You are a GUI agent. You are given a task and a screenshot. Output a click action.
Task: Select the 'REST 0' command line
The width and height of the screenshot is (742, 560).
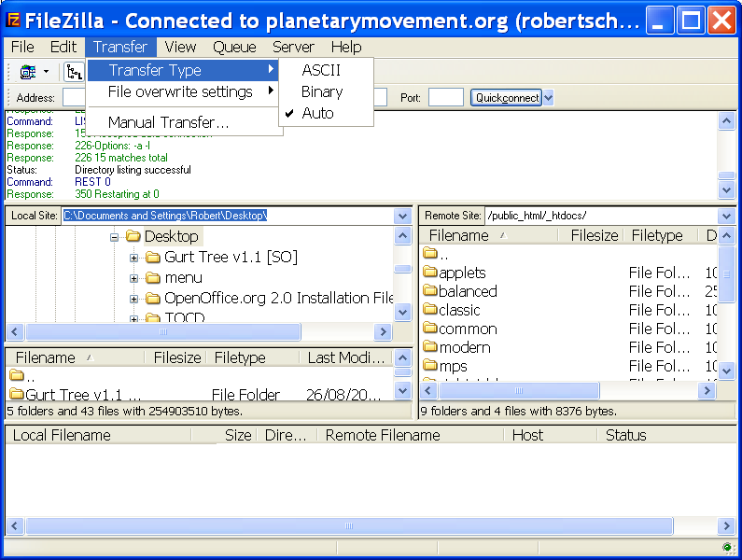click(92, 182)
